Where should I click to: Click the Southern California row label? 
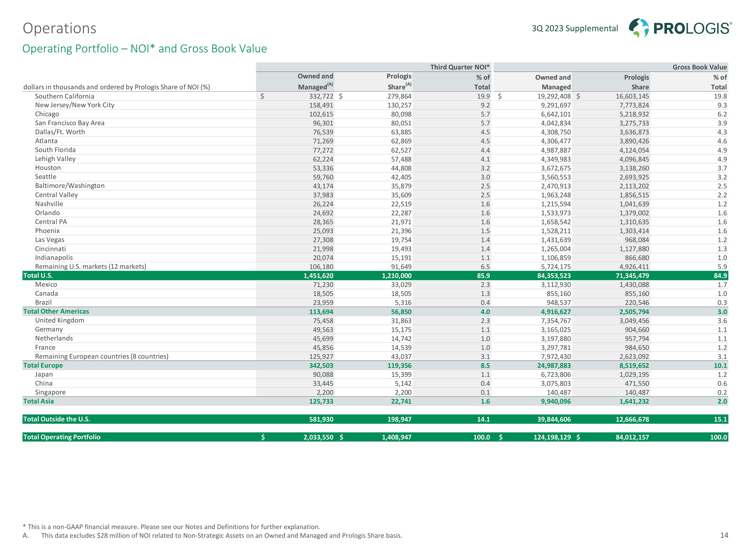coord(64,96)
